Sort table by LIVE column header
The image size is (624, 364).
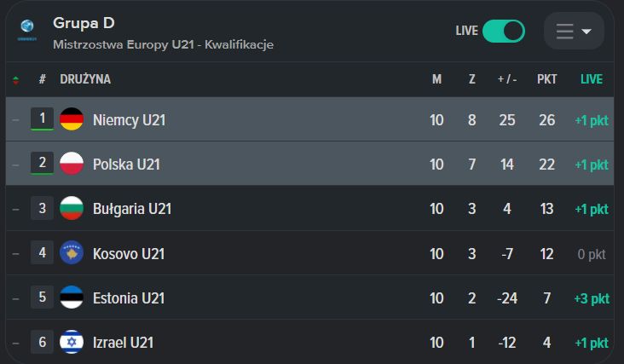pyautogui.click(x=591, y=79)
